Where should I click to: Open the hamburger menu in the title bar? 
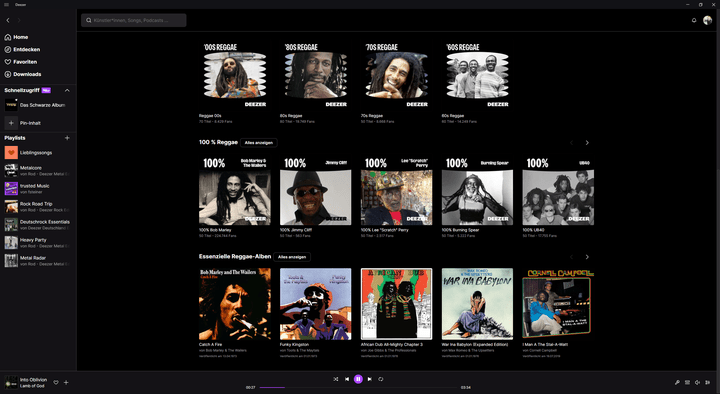6,5
